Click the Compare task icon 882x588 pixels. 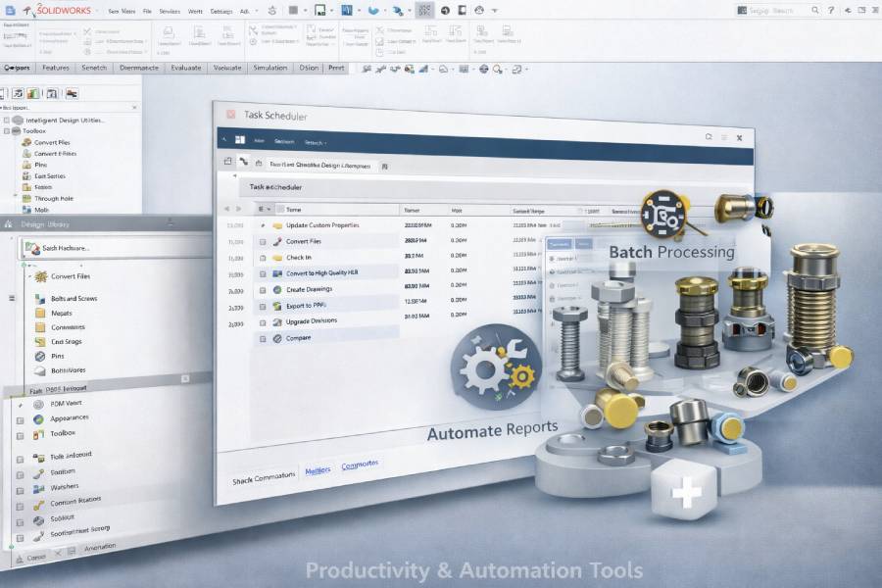277,339
